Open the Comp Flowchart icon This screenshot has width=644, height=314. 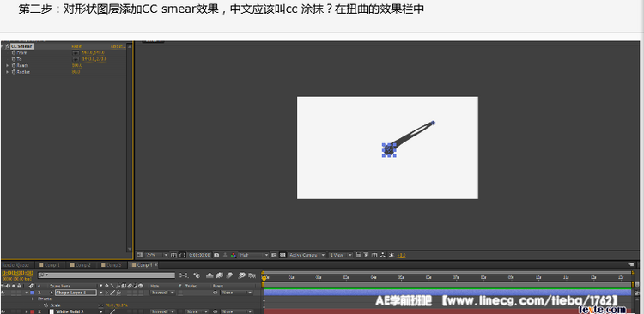coord(383,255)
